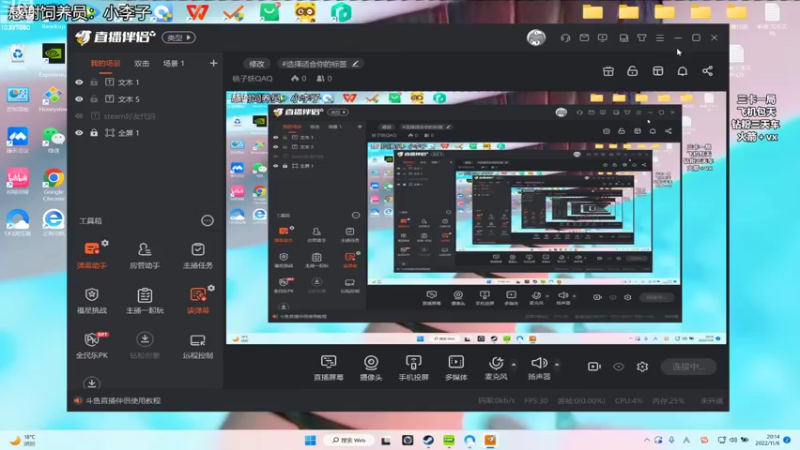The height and width of the screenshot is (450, 800).
Task: Click the shirt skin icon in title bar
Action: (642, 38)
